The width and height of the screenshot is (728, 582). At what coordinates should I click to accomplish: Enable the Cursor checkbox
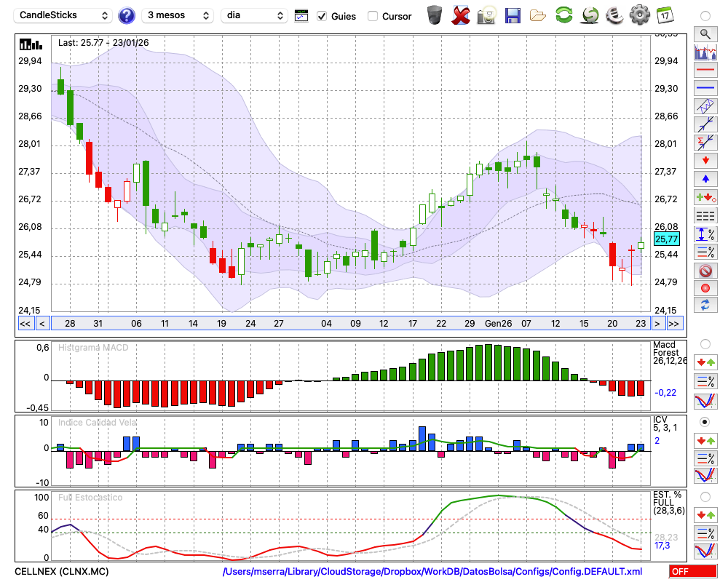[373, 16]
